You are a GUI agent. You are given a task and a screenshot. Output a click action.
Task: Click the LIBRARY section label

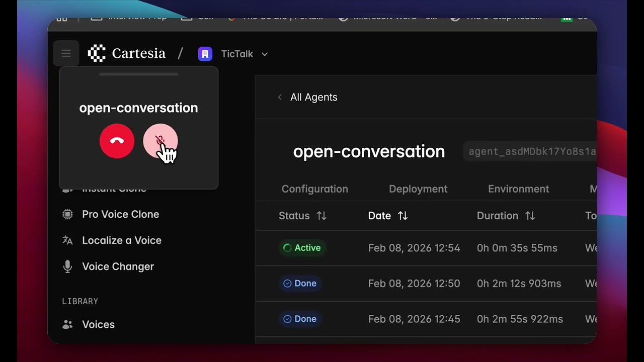pyautogui.click(x=80, y=301)
